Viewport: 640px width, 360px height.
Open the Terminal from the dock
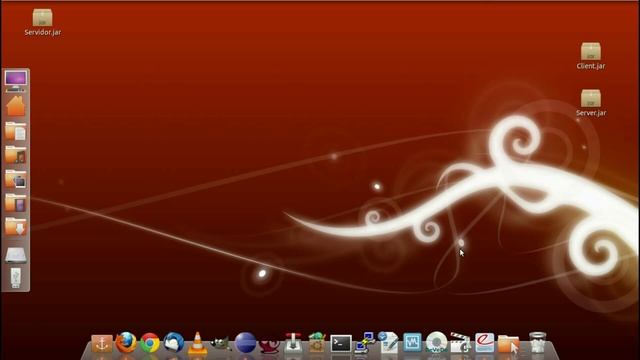pyautogui.click(x=340, y=343)
